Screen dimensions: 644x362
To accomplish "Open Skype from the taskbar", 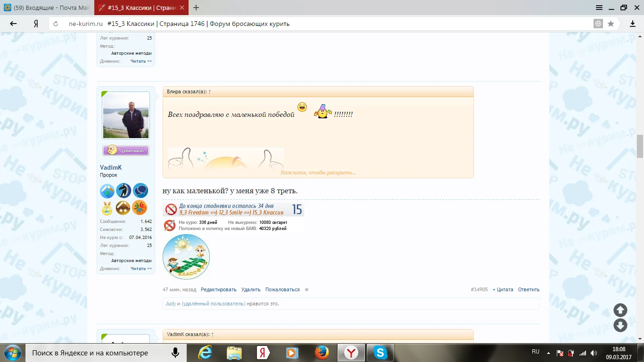I will click(380, 353).
